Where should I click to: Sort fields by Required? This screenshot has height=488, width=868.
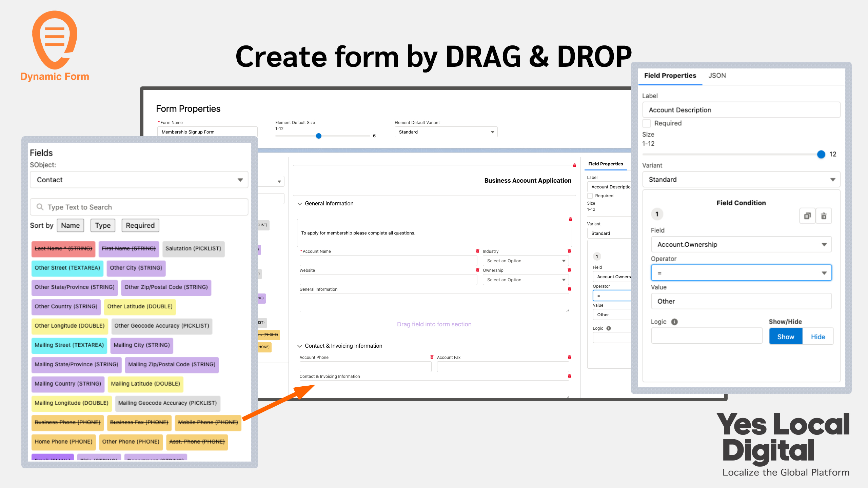tap(140, 225)
